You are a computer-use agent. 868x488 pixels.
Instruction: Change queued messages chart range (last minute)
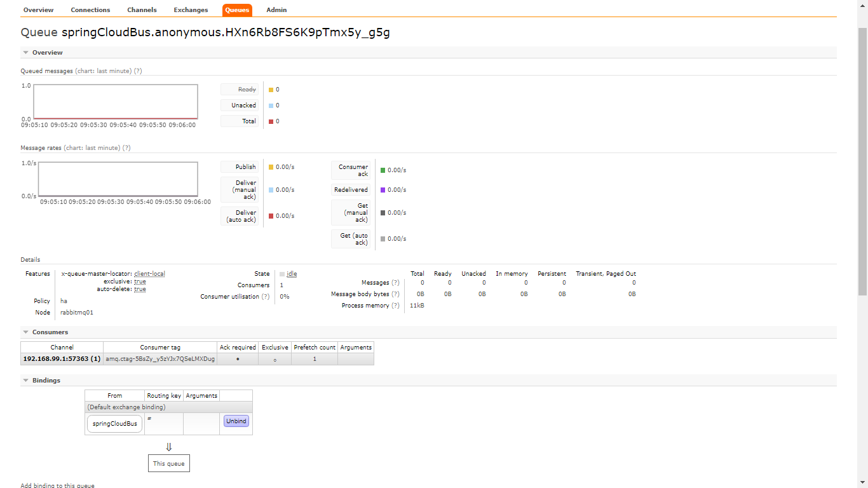click(x=104, y=71)
